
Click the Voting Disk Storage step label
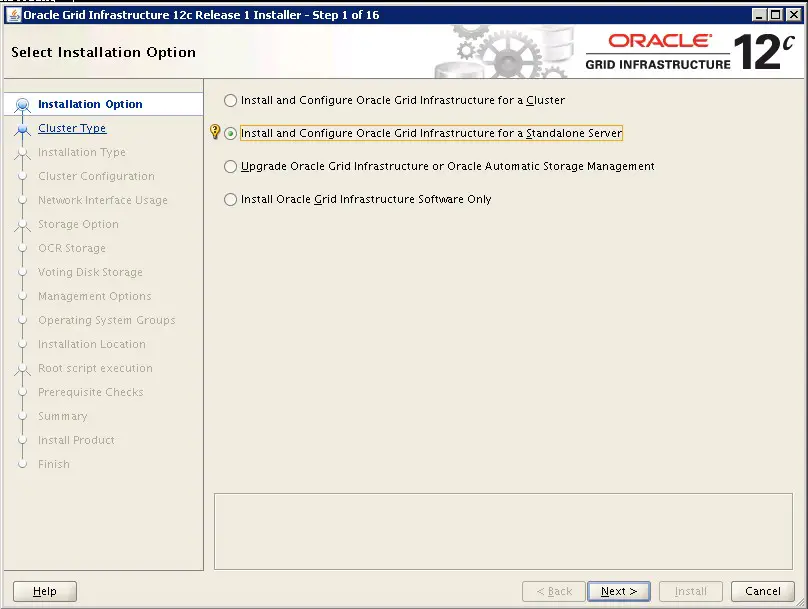[x=90, y=272]
